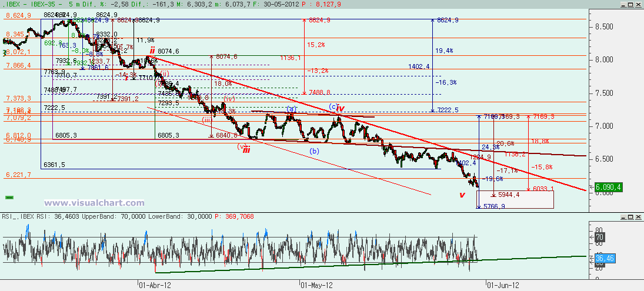Image resolution: width=644 pixels, height=291 pixels.
Task: Click the orange level label 8,072,1
Action: point(18,52)
